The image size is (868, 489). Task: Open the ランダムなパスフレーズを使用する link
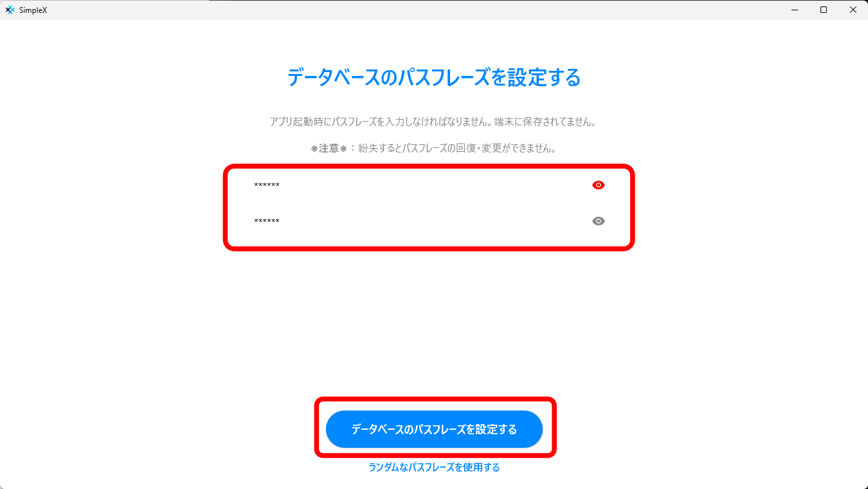click(x=434, y=468)
